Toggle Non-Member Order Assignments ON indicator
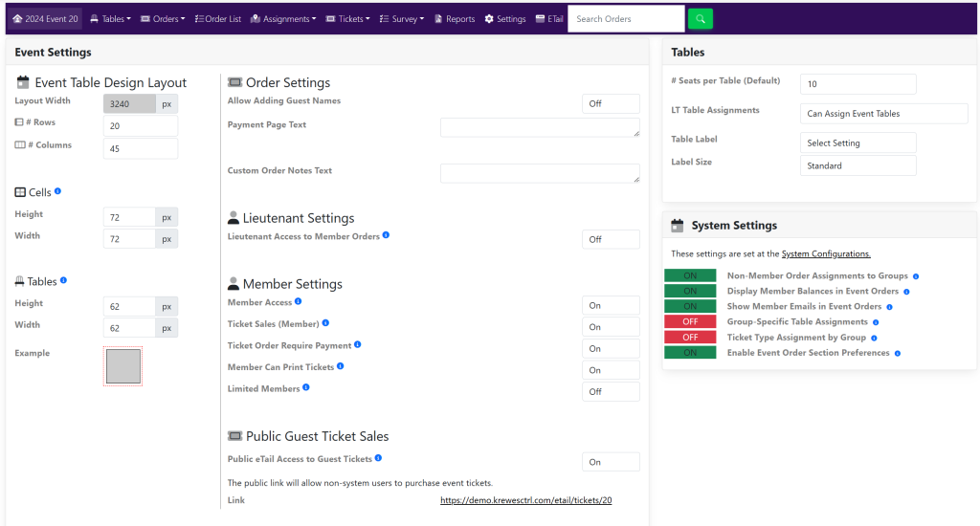Image resolution: width=980 pixels, height=526 pixels. pyautogui.click(x=690, y=275)
